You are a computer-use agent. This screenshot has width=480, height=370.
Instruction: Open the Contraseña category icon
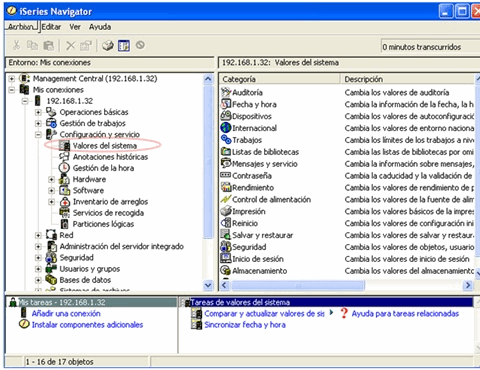pyautogui.click(x=226, y=175)
